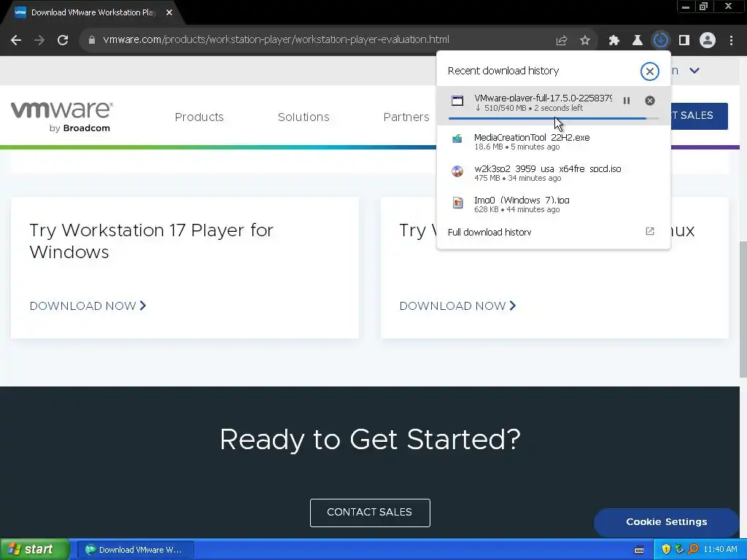Click the Try Workstation 17 Player heading
This screenshot has height=560, width=747.
click(x=151, y=241)
